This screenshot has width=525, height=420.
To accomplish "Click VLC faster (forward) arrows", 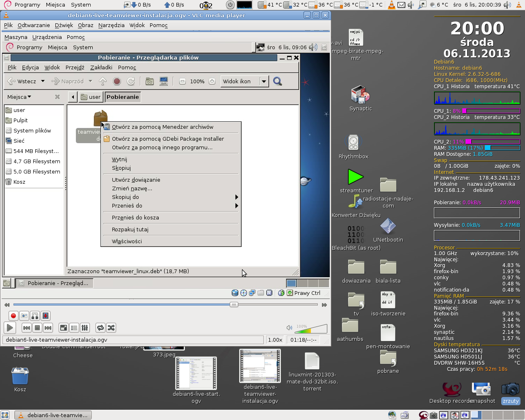I will click(x=324, y=305).
